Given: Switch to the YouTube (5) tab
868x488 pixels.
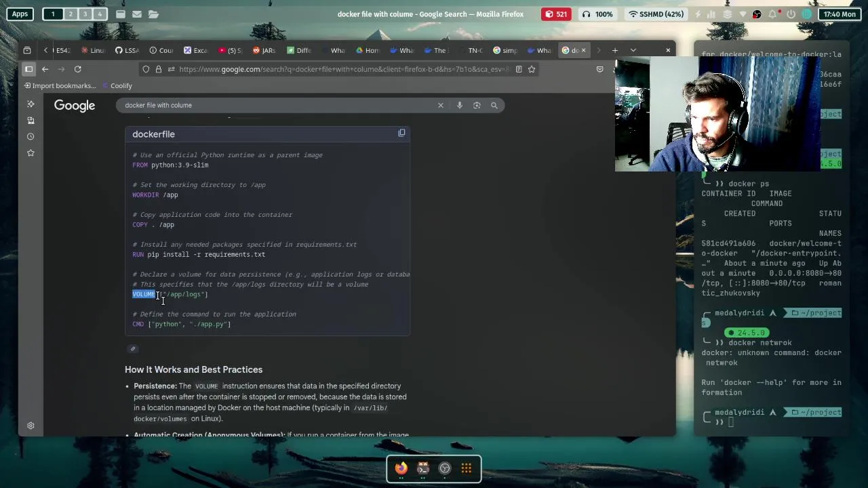Looking at the screenshot, I should click(x=230, y=50).
